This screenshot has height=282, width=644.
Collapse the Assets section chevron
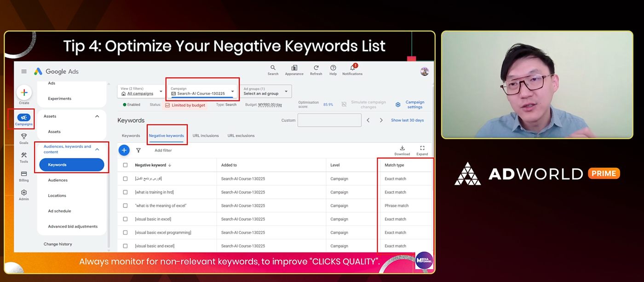tap(97, 116)
